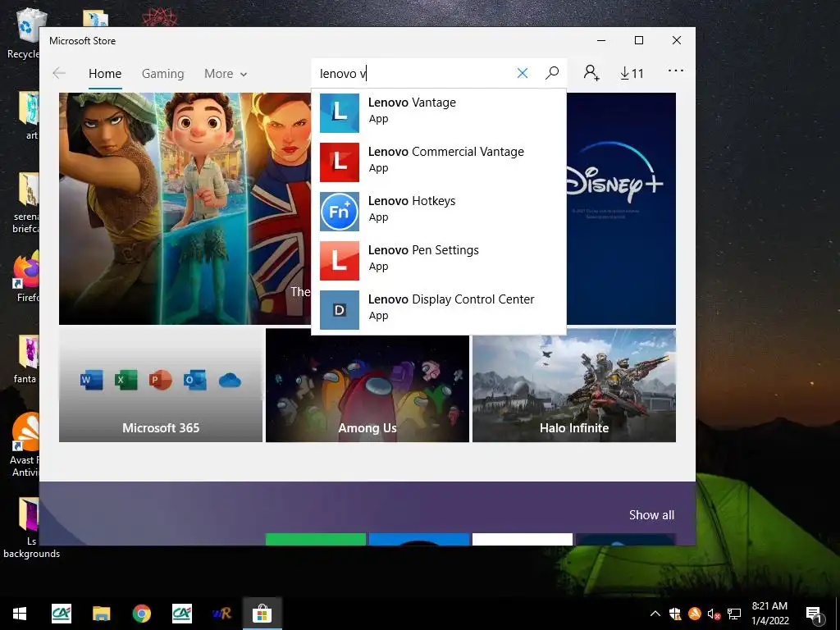840x630 pixels.
Task: Click the Display Control Center D icon
Action: tap(340, 310)
